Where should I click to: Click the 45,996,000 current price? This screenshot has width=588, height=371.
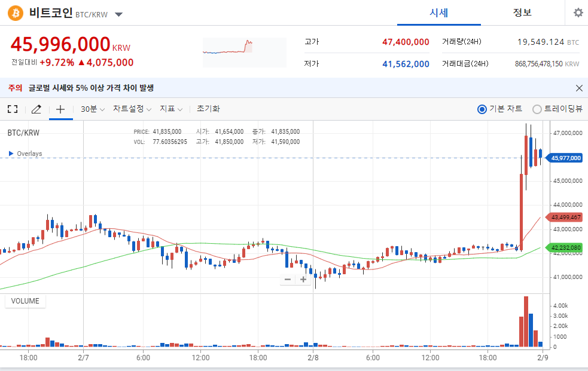(60, 44)
